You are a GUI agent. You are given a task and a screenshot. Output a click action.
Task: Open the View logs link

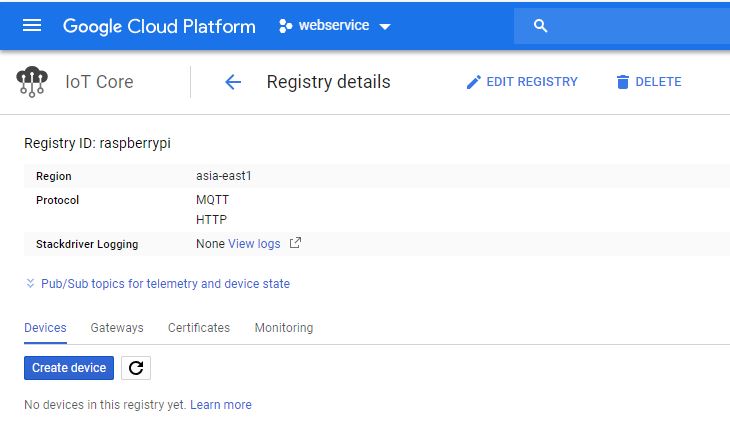[254, 244]
